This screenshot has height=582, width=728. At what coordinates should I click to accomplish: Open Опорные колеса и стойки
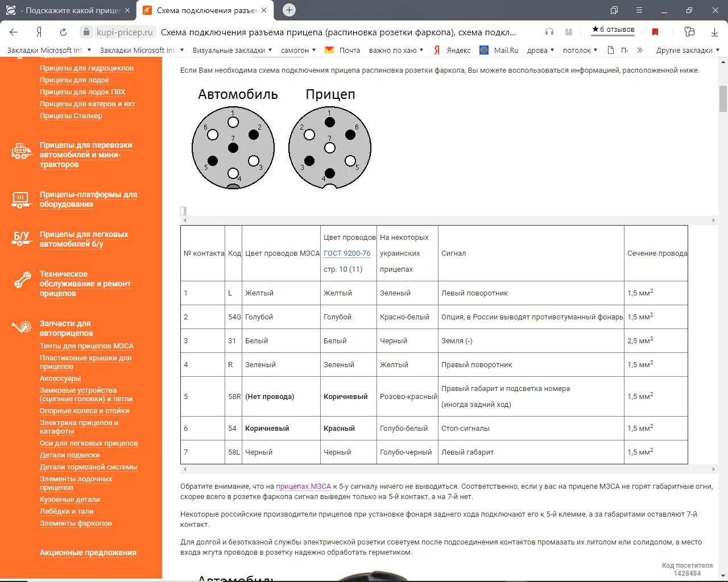(84, 411)
